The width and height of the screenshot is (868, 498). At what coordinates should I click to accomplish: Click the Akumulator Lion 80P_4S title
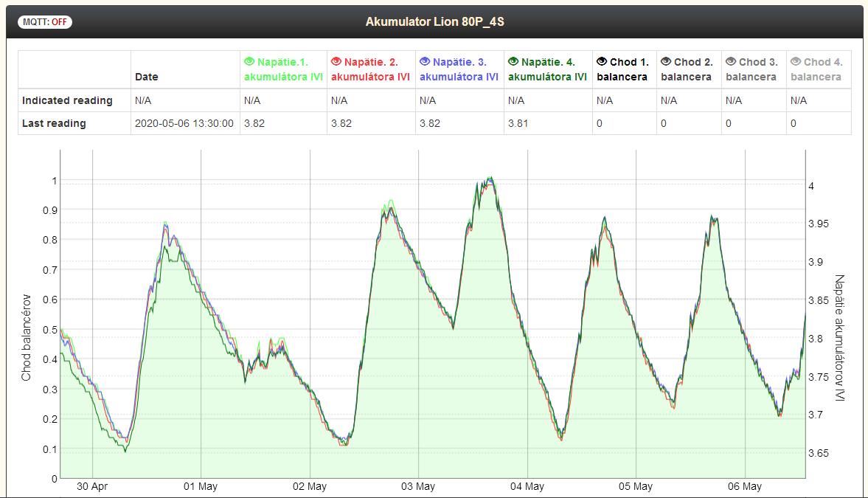point(434,21)
